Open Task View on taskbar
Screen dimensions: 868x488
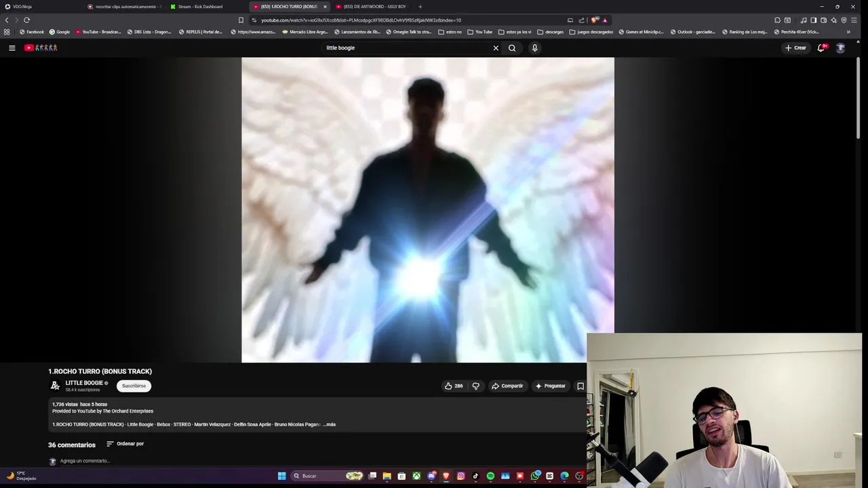tap(372, 476)
